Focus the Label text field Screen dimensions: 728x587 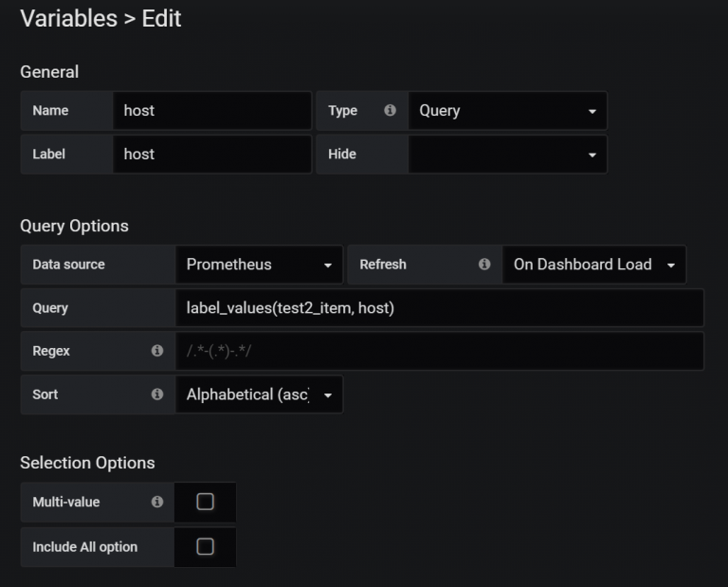(212, 154)
